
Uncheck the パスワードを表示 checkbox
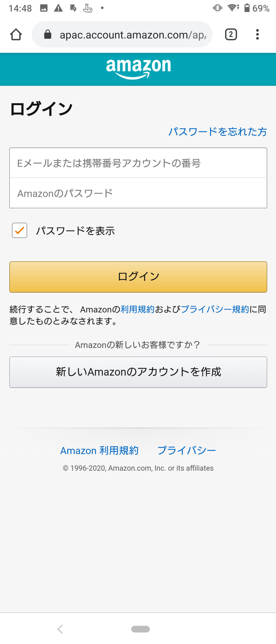point(19,230)
